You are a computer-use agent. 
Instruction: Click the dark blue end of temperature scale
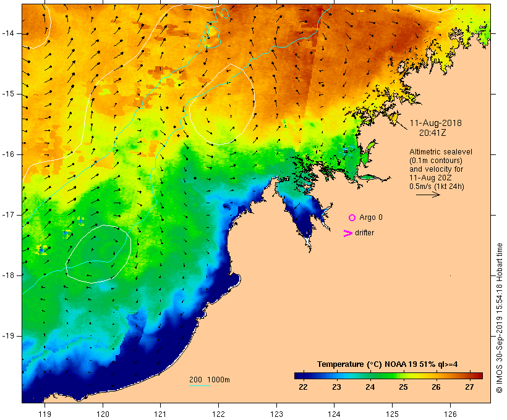click(299, 376)
